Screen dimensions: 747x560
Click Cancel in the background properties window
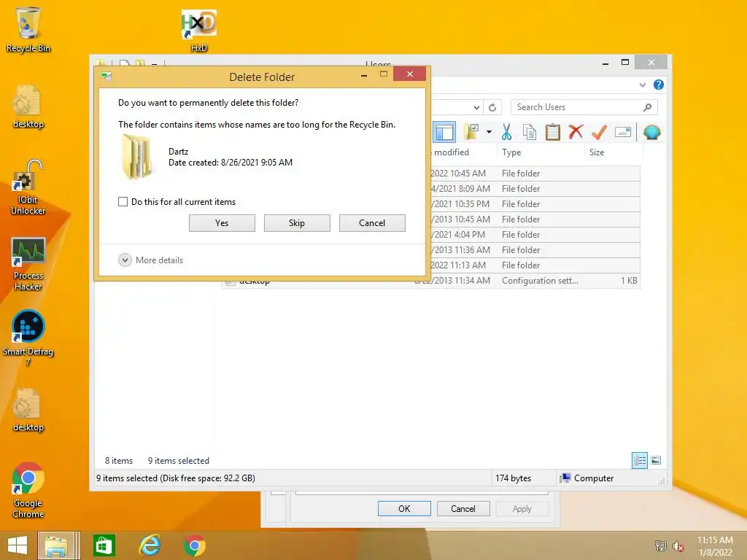(463, 508)
